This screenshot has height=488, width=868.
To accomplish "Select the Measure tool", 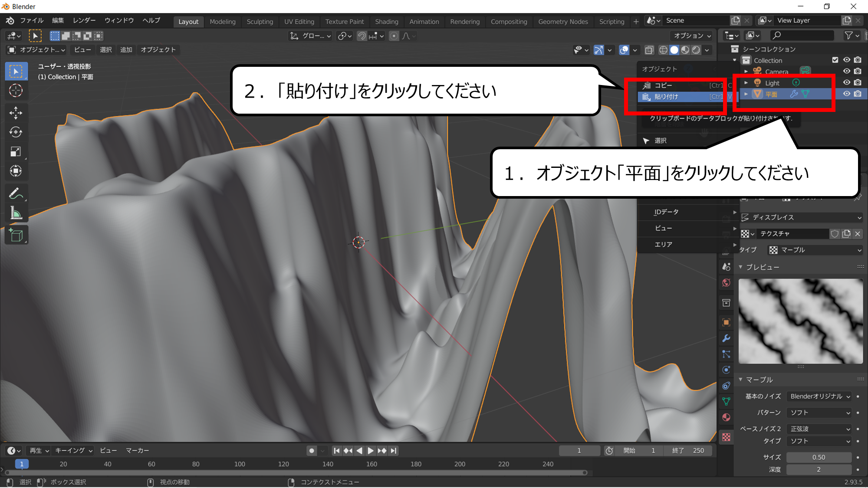I will (x=16, y=213).
